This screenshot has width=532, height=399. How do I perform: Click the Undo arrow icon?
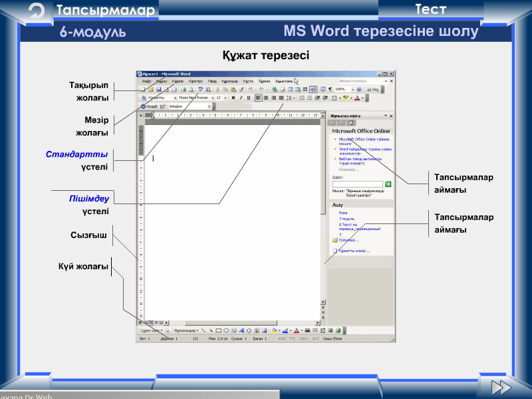[250, 89]
